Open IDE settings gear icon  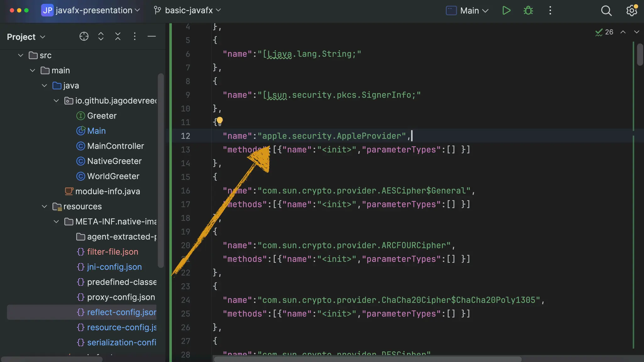(631, 11)
